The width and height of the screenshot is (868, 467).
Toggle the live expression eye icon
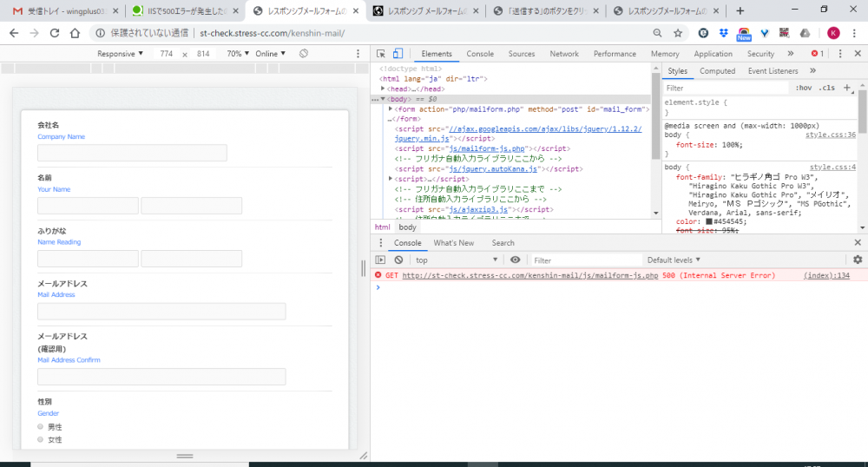point(515,260)
